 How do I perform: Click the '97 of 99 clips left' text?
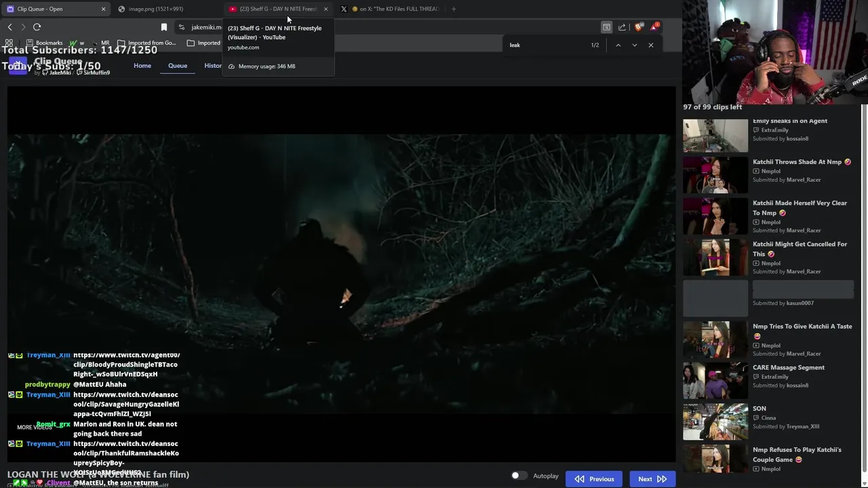[x=713, y=107]
